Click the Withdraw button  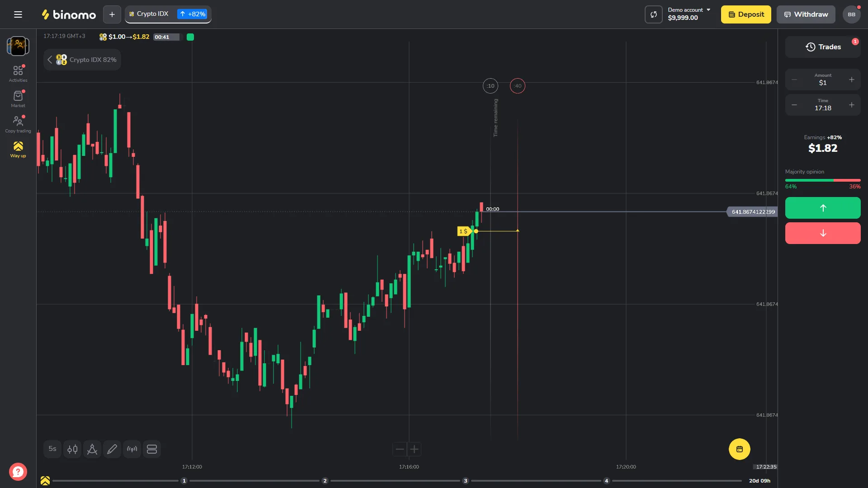coord(806,14)
